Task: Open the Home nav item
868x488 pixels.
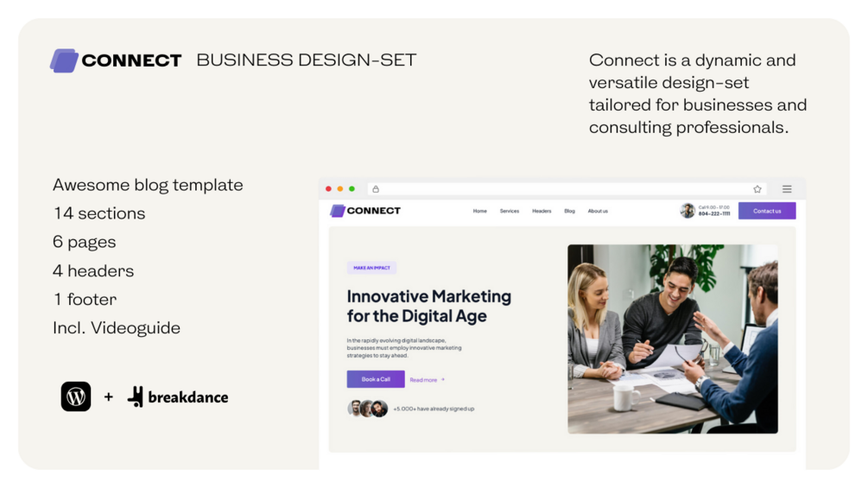Action: tap(480, 211)
